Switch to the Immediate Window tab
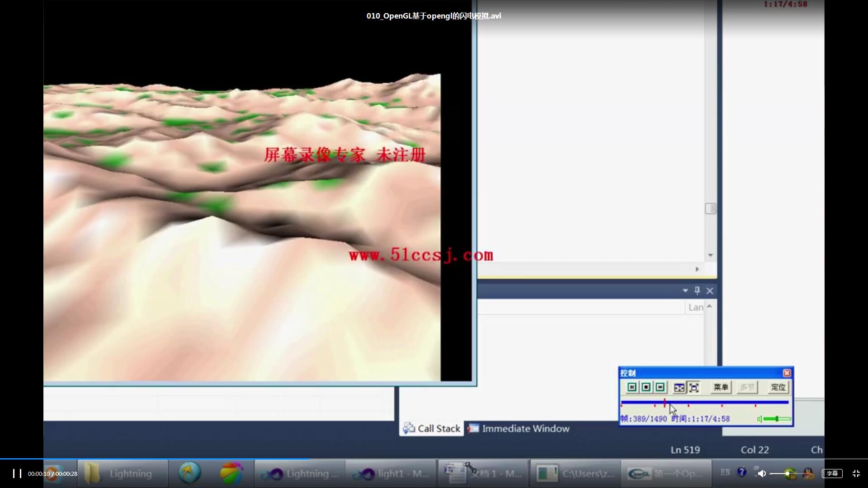 (x=519, y=428)
